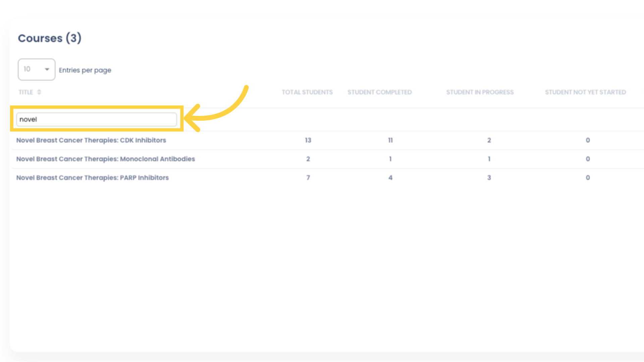
Task: Open Novel Breast Cancer Therapies CDK Inhibitors course
Action: tap(91, 140)
